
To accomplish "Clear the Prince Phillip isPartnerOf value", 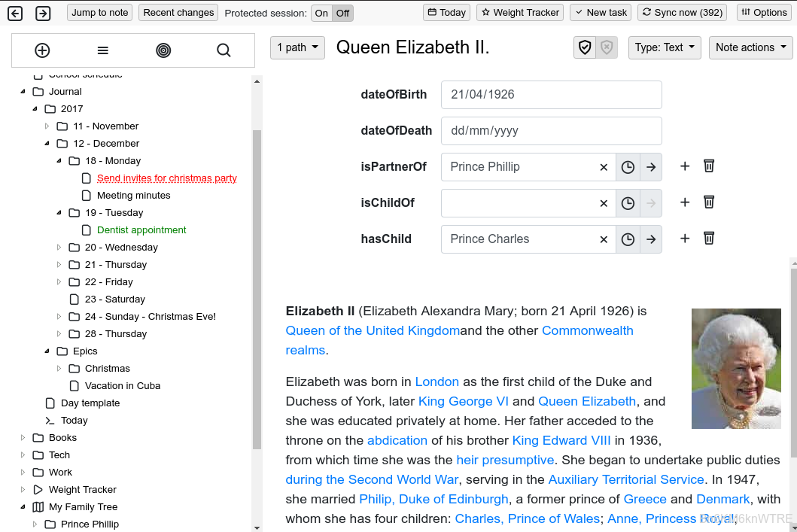I will (604, 167).
